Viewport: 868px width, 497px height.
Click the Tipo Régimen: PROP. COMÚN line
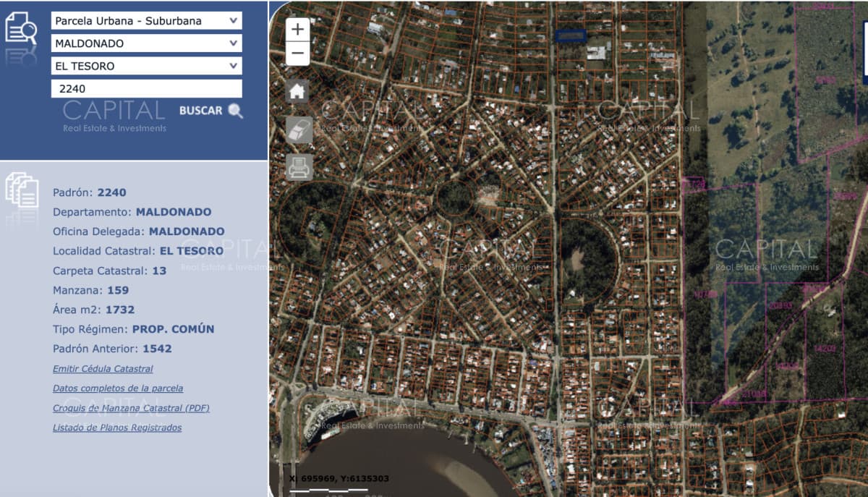pyautogui.click(x=134, y=329)
